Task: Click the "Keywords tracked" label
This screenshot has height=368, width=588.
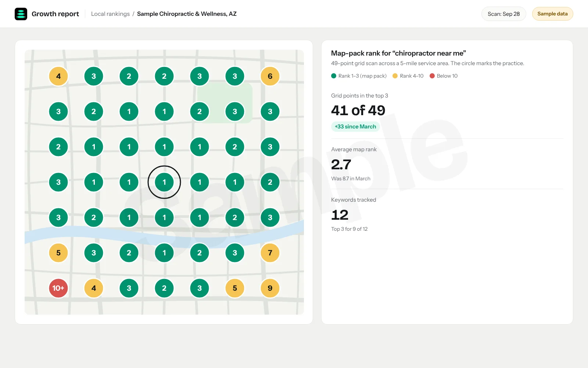Action: click(354, 200)
